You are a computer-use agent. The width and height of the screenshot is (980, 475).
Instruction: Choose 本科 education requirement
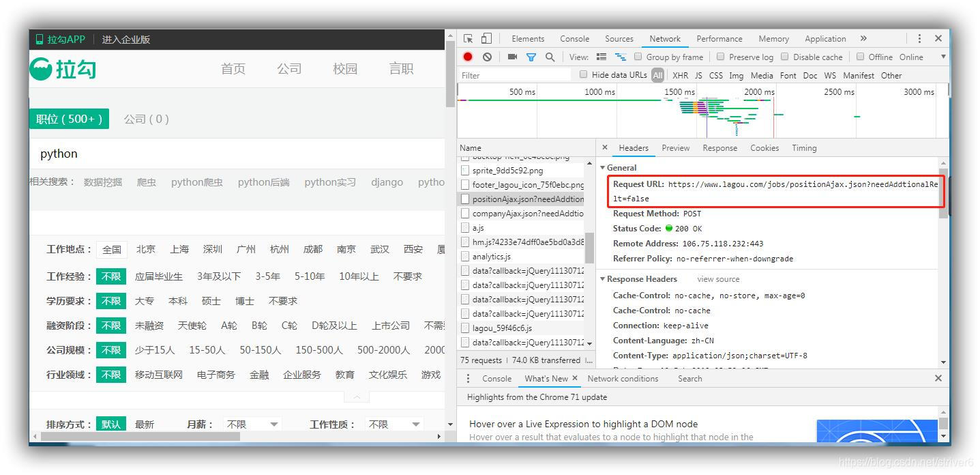click(178, 301)
